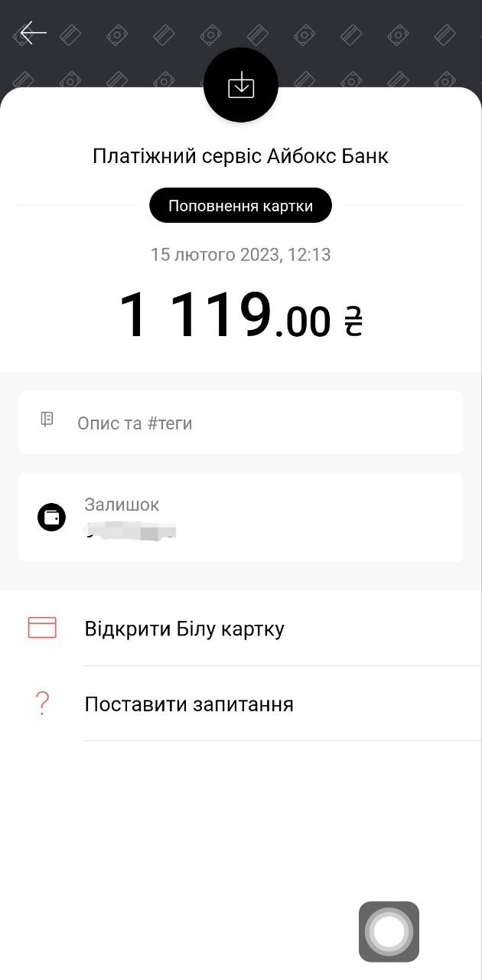Image resolution: width=482 pixels, height=980 pixels.
Task: Tap the back arrow at top
Action: (x=33, y=33)
